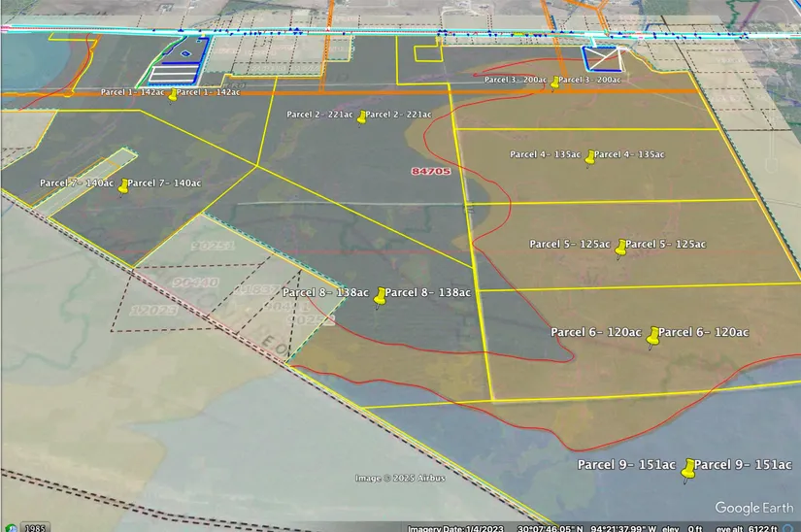Click the Parcel 1 - 142ac yellow pushpin
801x532 pixels.
[x=173, y=94]
